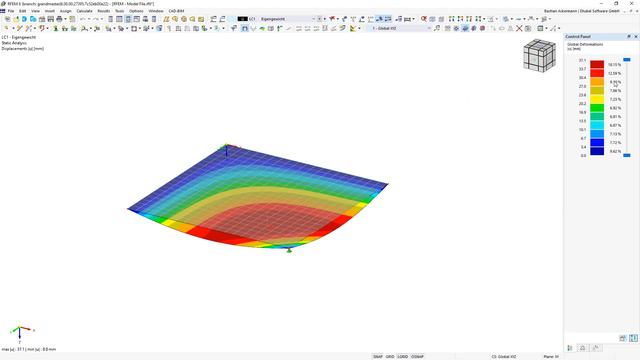
Task: Click the New Model icon
Action: coord(7,19)
